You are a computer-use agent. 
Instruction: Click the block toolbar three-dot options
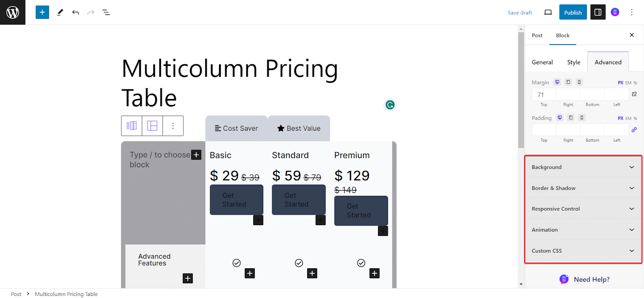point(173,126)
